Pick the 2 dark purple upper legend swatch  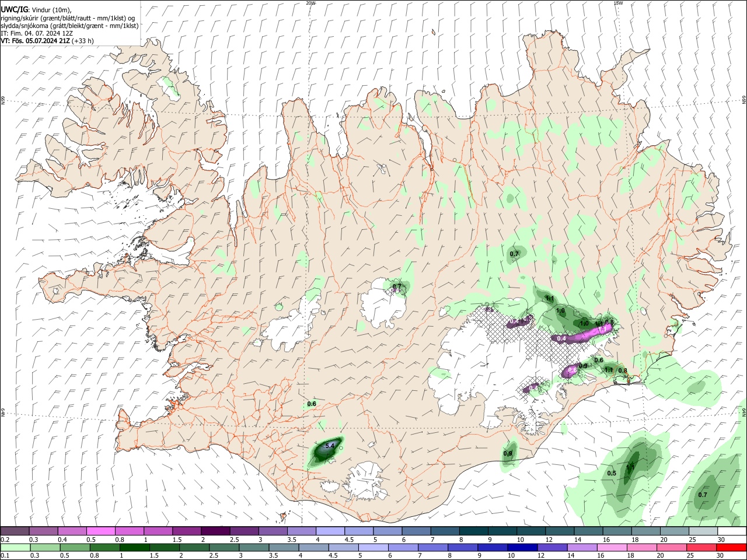[x=215, y=531]
